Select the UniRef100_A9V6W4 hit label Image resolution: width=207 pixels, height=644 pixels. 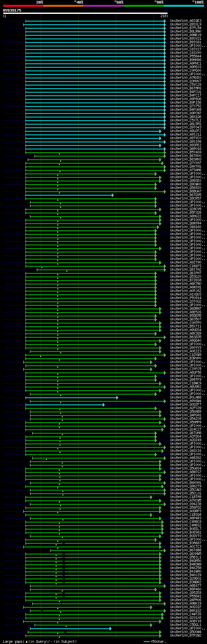coord(186,401)
